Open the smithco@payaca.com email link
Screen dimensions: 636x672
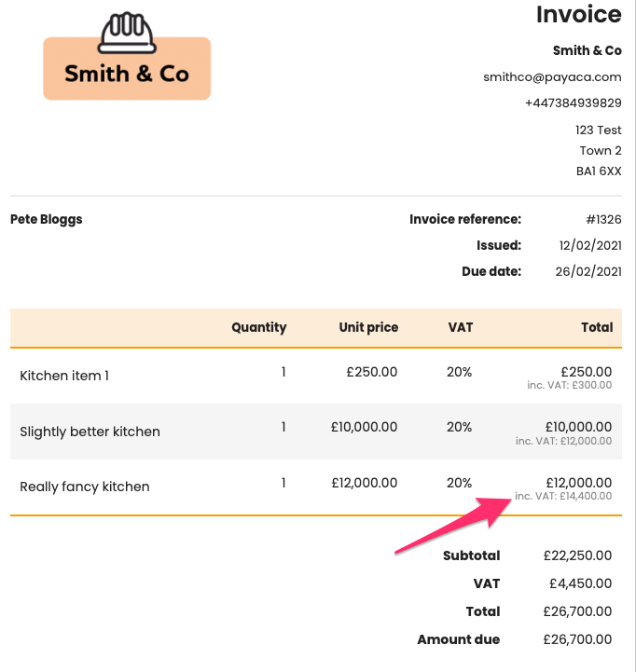click(x=552, y=77)
